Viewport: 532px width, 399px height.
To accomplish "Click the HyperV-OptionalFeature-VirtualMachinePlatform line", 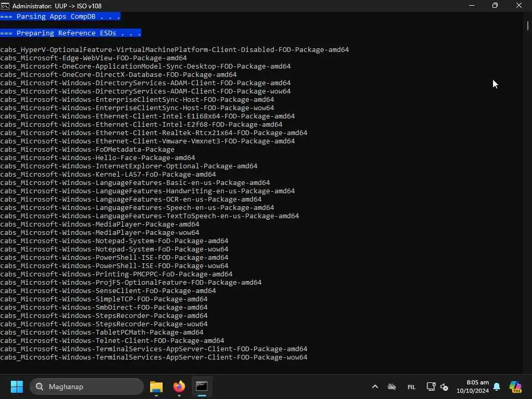I will pos(175,49).
